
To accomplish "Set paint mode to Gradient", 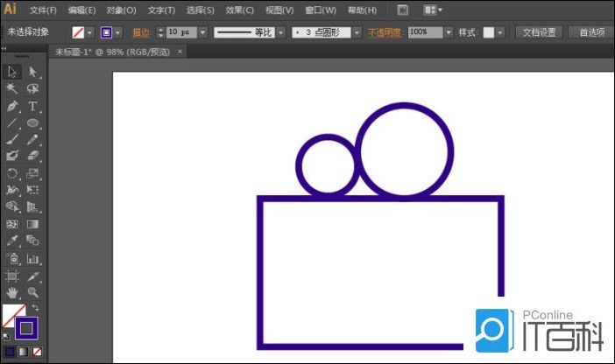I will [x=23, y=352].
